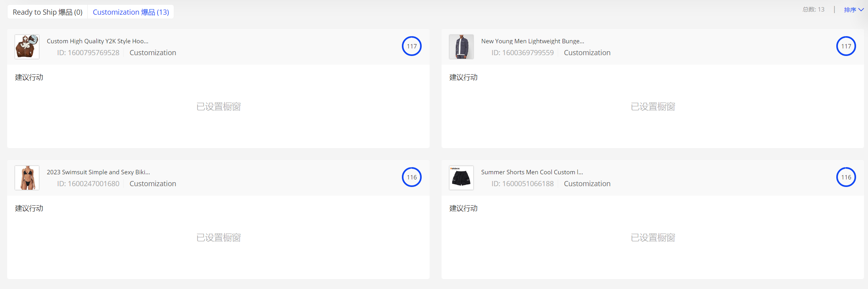Open the 排序 sort dropdown
This screenshot has width=868, height=289.
point(853,10)
